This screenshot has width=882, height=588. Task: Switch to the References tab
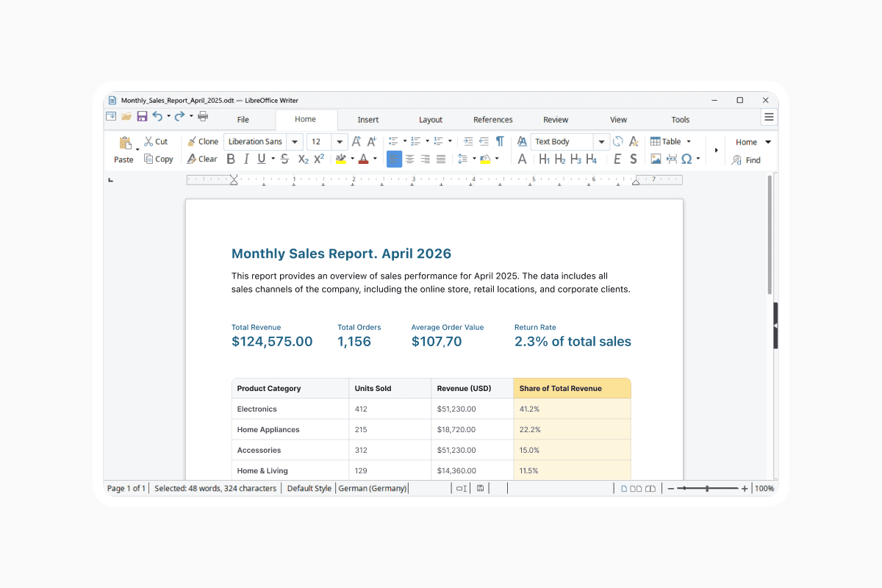click(493, 120)
